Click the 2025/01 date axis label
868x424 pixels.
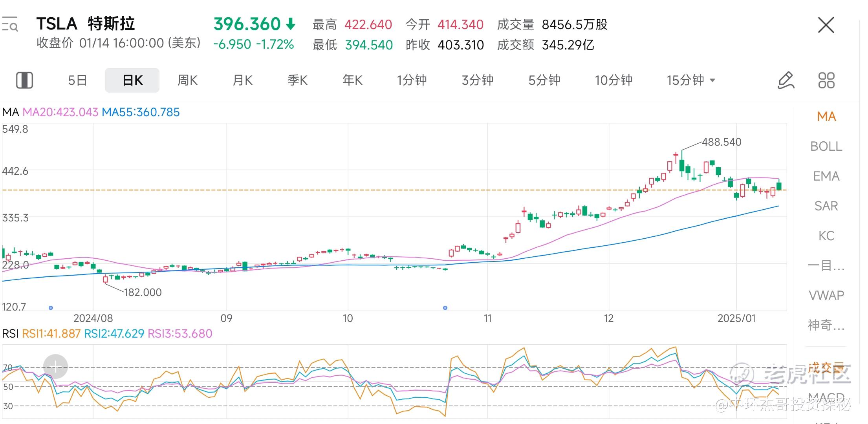736,318
